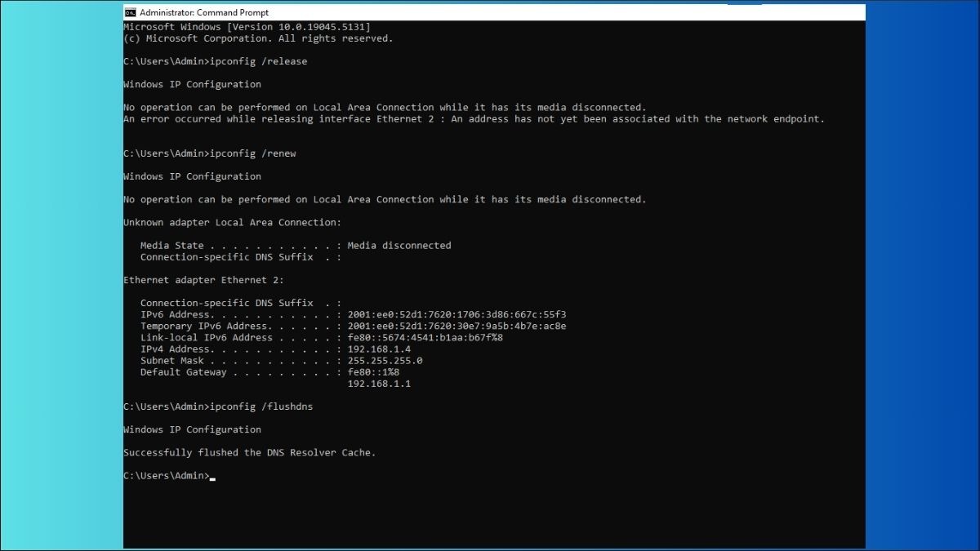This screenshot has width=980, height=551.
Task: Click the Microsoft Corporation copyright line
Action: tap(258, 38)
